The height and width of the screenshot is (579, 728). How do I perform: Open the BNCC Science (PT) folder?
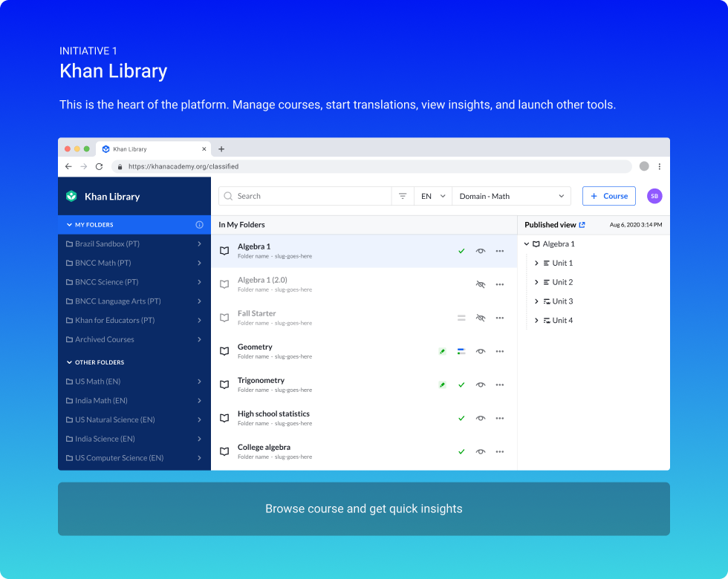point(134,282)
